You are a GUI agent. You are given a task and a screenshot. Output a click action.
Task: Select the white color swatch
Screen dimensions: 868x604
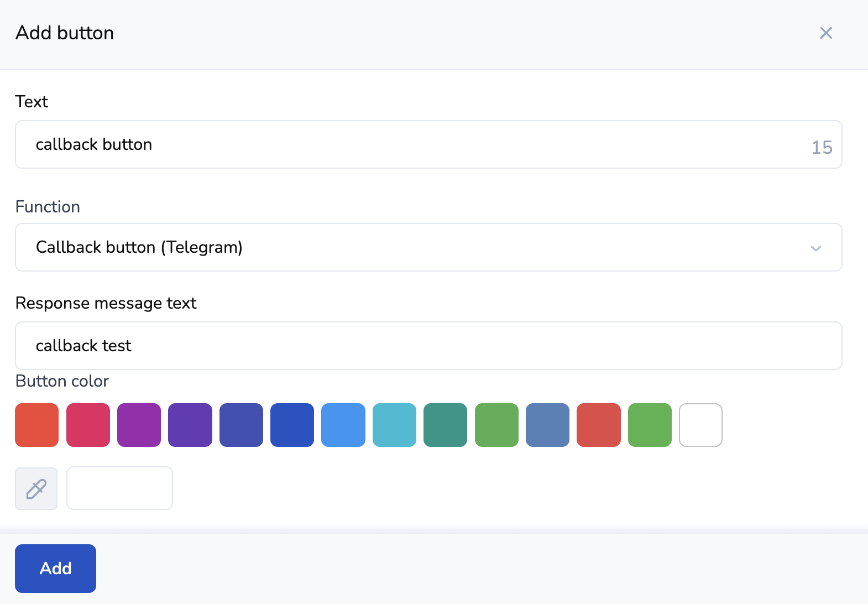[700, 425]
